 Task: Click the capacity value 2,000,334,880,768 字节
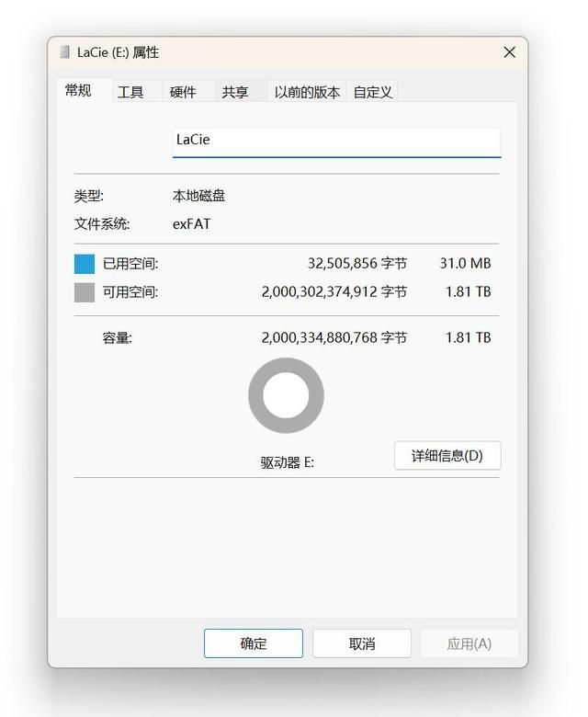tap(334, 338)
